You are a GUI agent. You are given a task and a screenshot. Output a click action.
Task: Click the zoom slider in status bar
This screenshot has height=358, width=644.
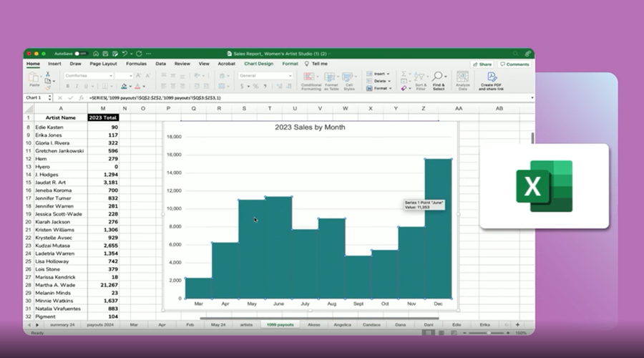pyautogui.click(x=487, y=333)
